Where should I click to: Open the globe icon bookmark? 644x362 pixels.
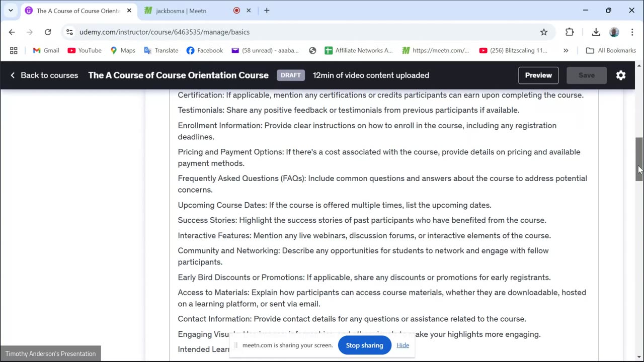(312, 50)
